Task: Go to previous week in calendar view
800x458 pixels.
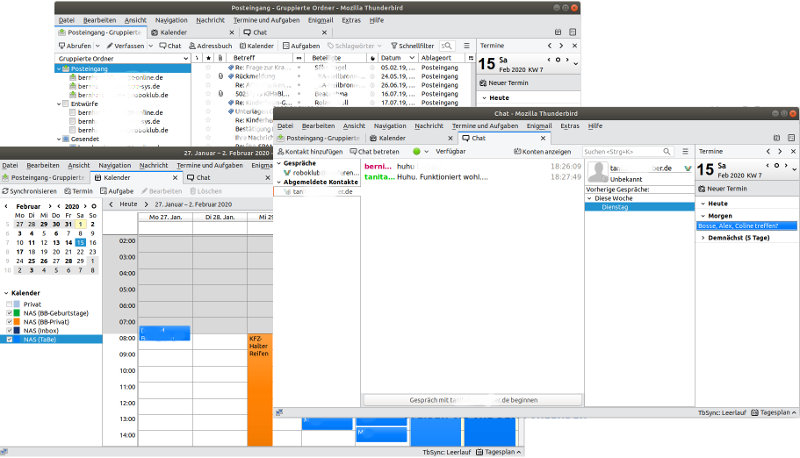Action: [x=111, y=204]
